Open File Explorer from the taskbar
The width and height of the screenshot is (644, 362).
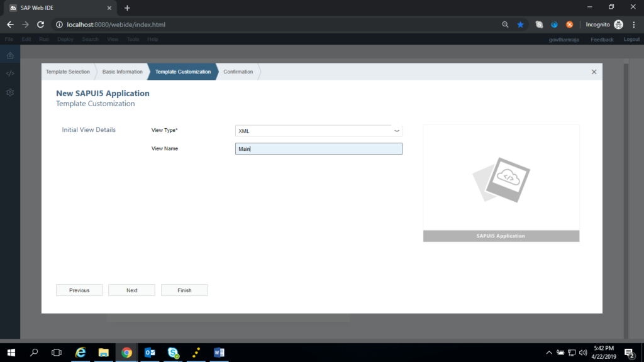pos(104,353)
